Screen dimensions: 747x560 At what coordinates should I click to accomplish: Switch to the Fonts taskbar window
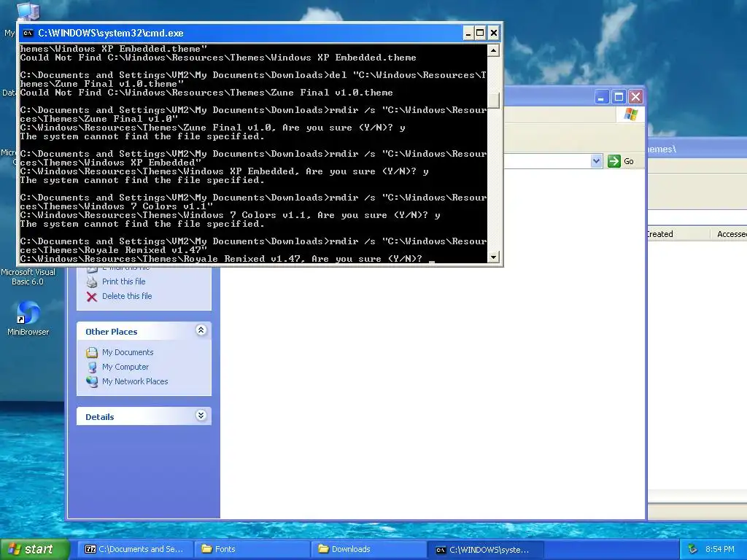[252, 549]
